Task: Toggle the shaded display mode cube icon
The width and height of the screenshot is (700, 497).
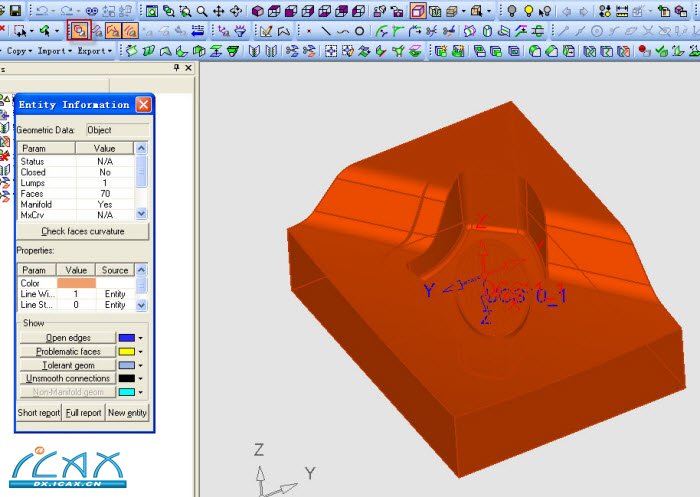Action: pos(418,11)
